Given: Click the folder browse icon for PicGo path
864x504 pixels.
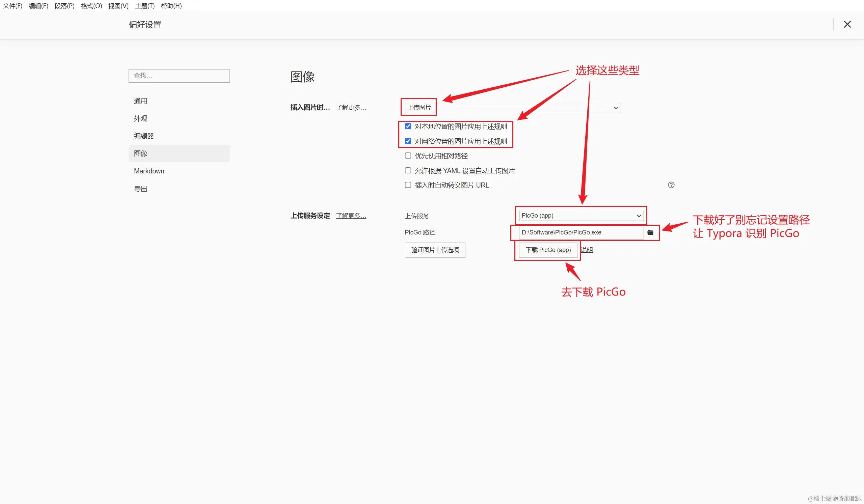Looking at the screenshot, I should coord(650,232).
